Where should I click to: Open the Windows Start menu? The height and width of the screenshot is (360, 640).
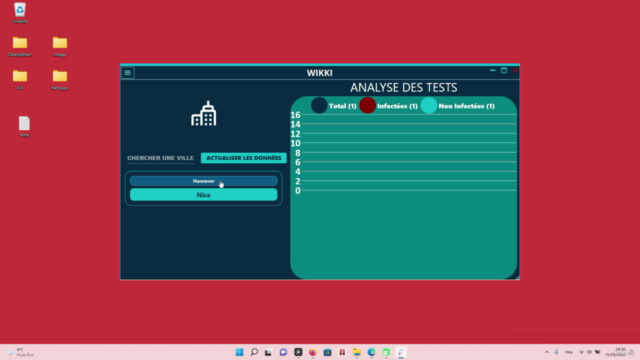tap(240, 352)
